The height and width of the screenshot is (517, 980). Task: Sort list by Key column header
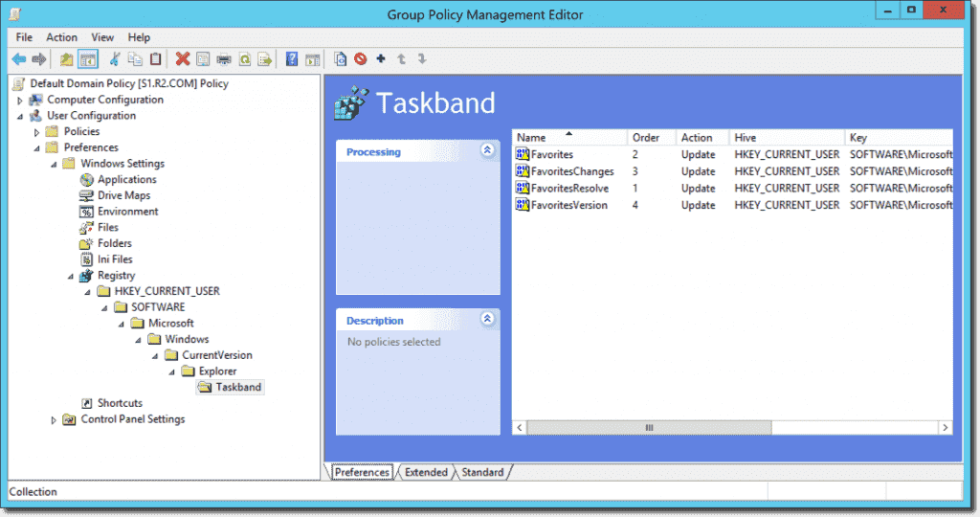coord(899,138)
